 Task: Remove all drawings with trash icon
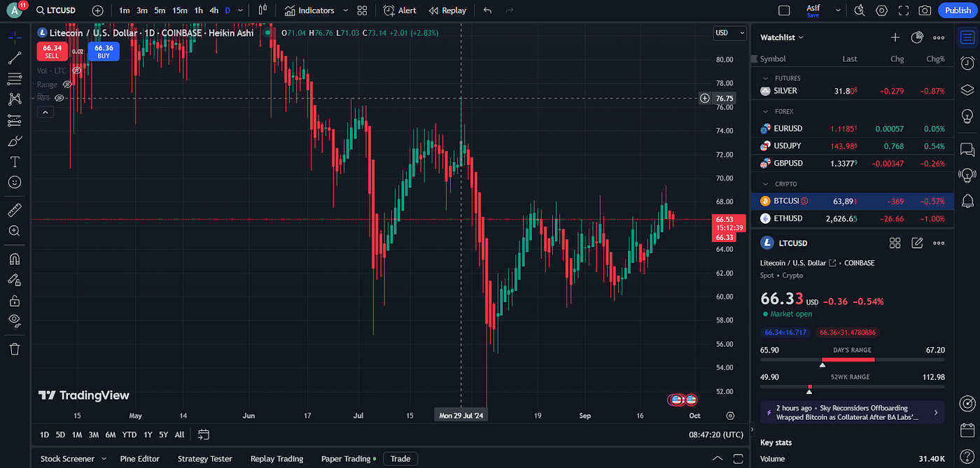[14, 348]
